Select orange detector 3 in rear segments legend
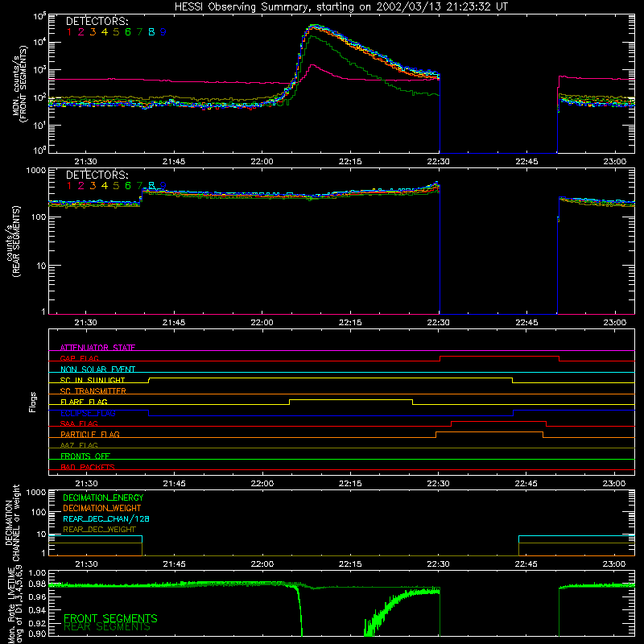The width and height of the screenshot is (644, 644). click(93, 186)
